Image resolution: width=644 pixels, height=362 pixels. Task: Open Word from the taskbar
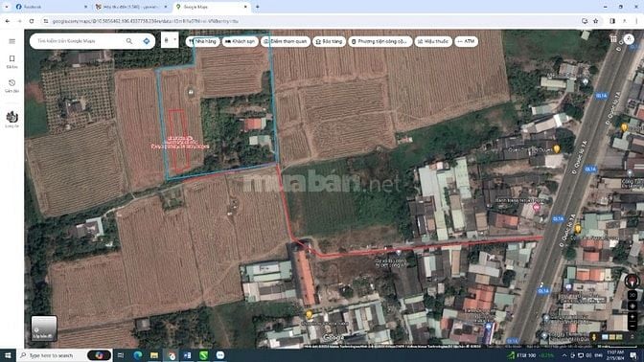187,355
